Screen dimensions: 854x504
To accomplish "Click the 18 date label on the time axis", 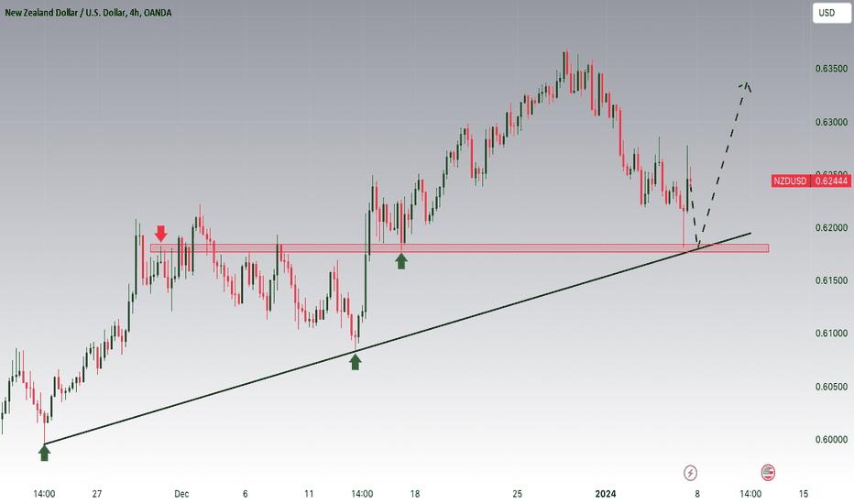I will 415,494.
